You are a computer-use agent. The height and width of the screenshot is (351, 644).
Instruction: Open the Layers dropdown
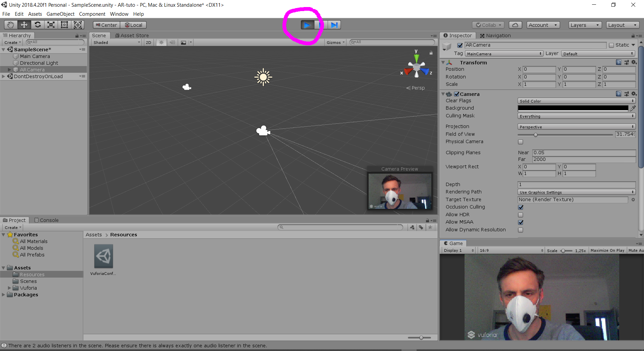(x=585, y=25)
